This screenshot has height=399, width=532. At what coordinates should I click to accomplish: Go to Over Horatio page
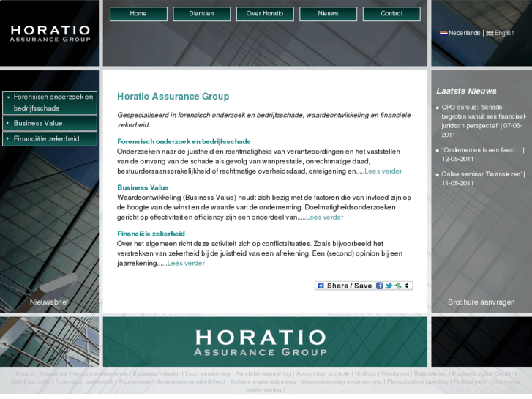[265, 14]
